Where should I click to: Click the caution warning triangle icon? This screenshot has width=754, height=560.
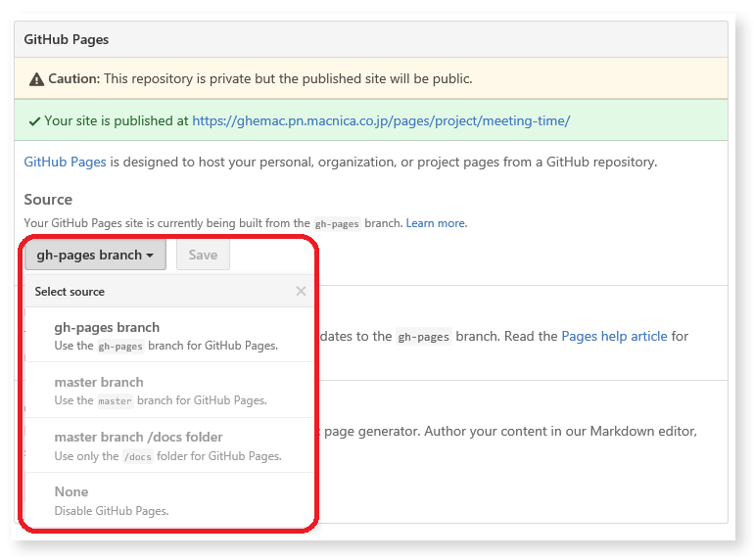click(36, 79)
